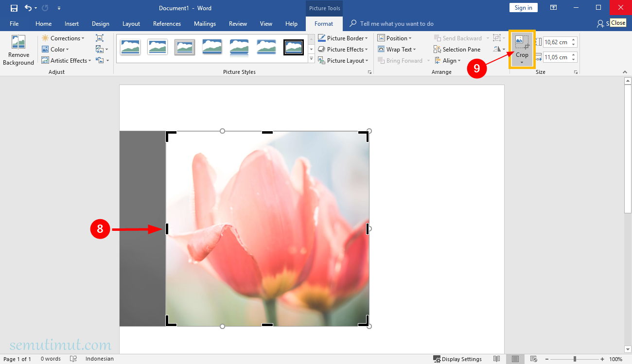Screen dimensions: 632x364
Task: Click the Save icon in Quick Access Toolbar
Action: click(14, 8)
